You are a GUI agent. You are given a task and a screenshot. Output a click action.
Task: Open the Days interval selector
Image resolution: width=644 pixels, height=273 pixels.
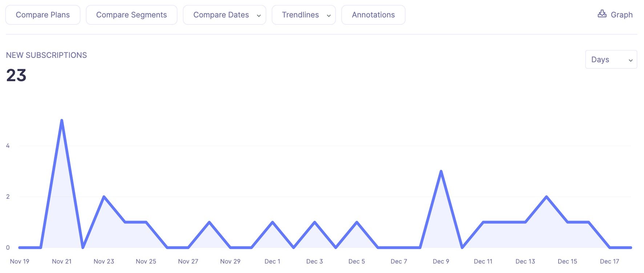pyautogui.click(x=611, y=59)
